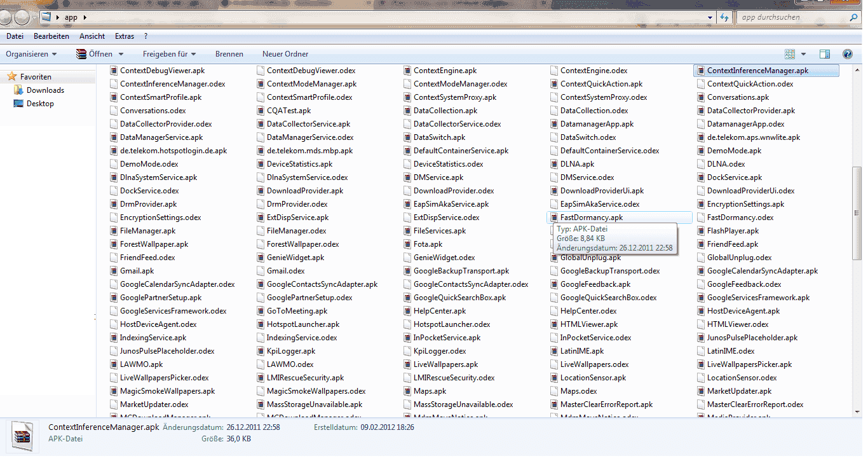Expand the view options dropdown arrow
This screenshot has width=868, height=463.
tap(803, 54)
